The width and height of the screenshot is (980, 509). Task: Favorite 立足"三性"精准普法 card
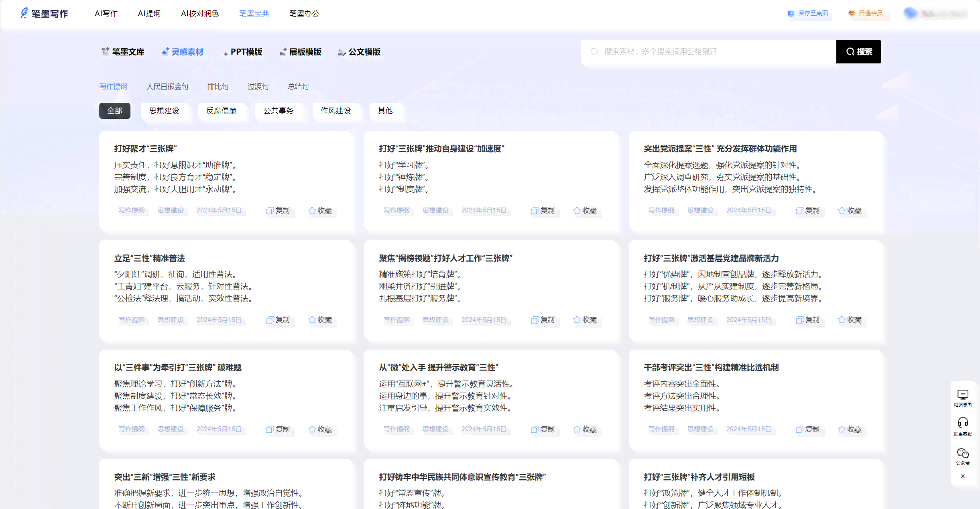point(320,320)
